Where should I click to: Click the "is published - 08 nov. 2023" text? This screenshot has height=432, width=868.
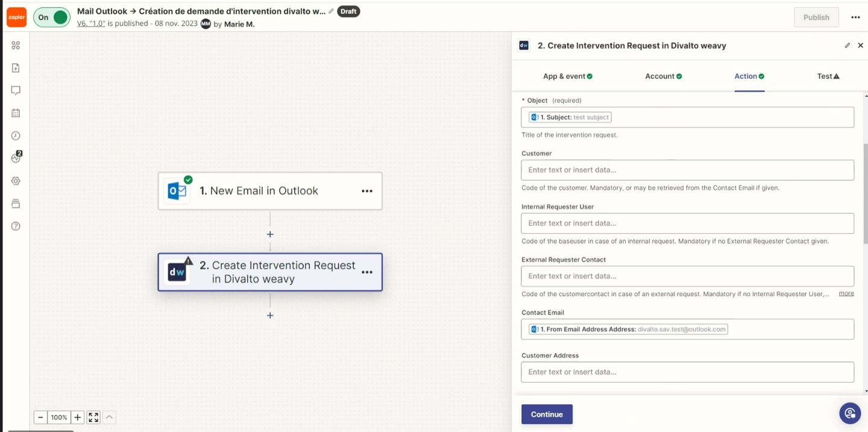pyautogui.click(x=153, y=23)
